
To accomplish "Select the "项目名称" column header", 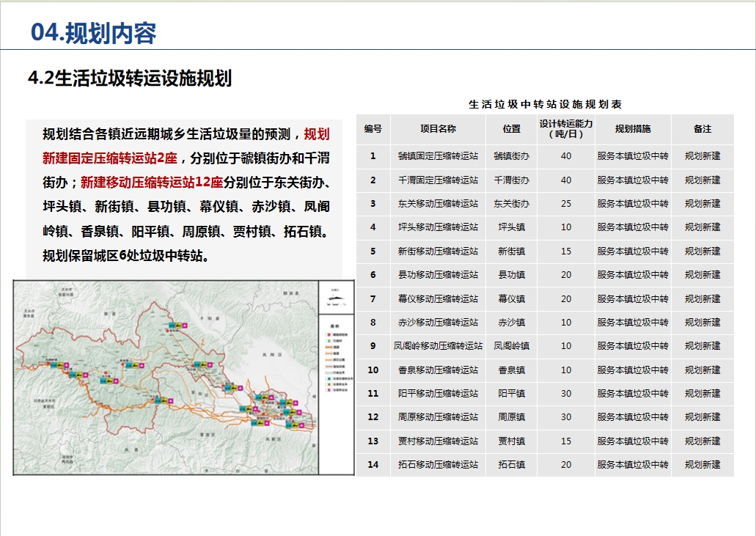I will point(438,129).
